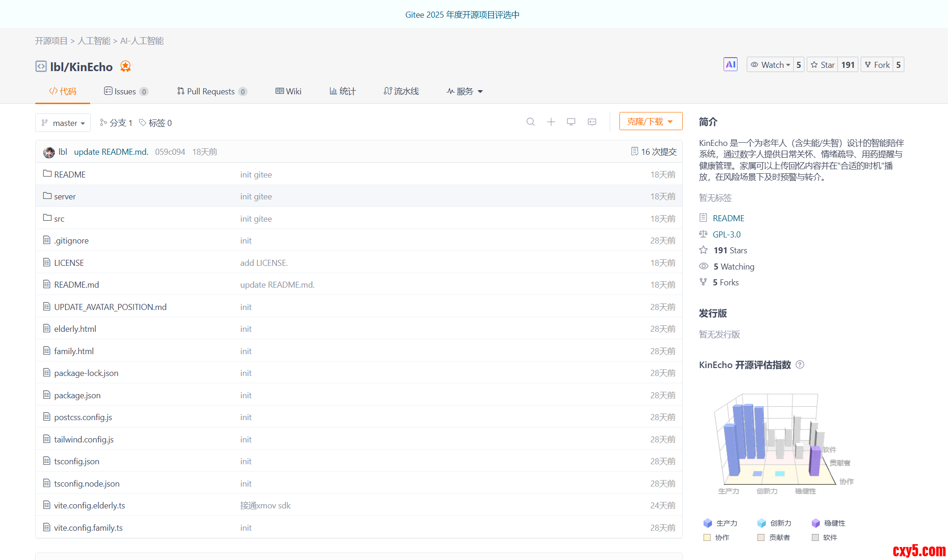Click the comment-style icon next to monitor icon
Image resolution: width=948 pixels, height=560 pixels.
coord(592,122)
